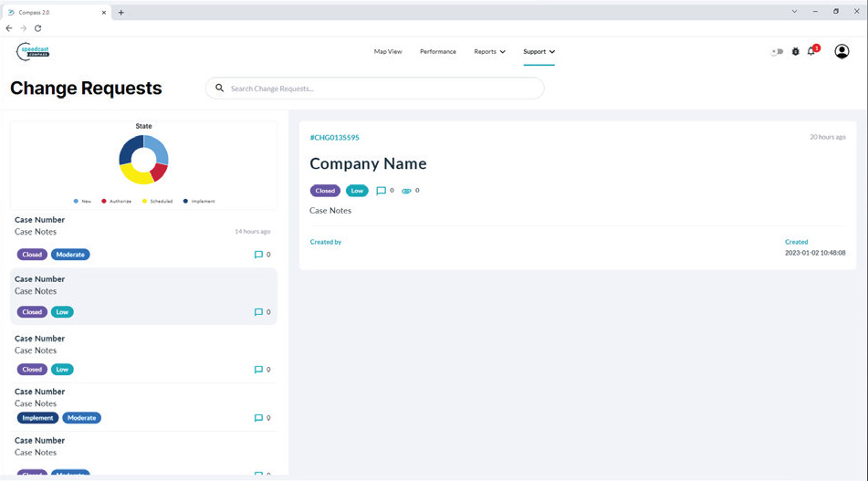Toggle the Authorize legend entry
Image resolution: width=868 pixels, height=481 pixels.
coord(116,202)
